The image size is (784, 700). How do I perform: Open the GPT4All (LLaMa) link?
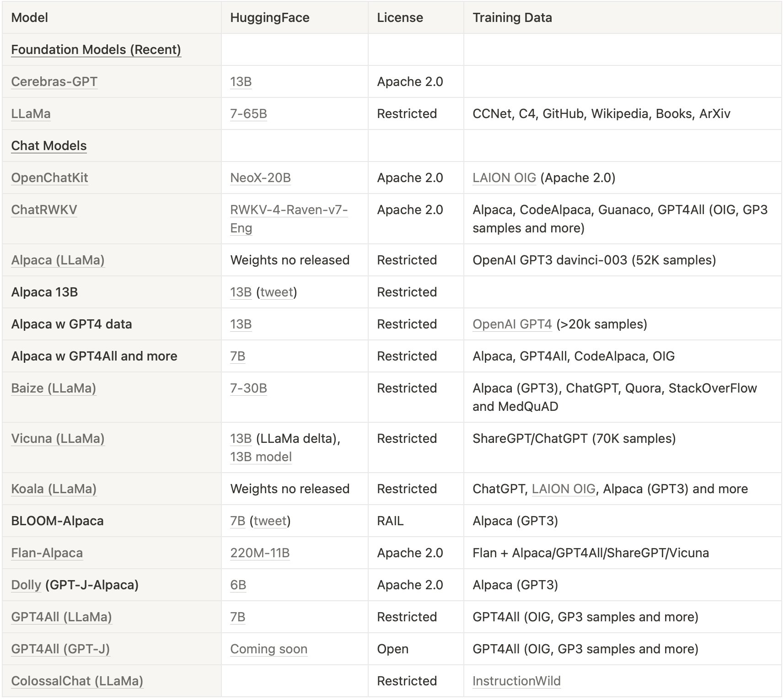point(61,617)
